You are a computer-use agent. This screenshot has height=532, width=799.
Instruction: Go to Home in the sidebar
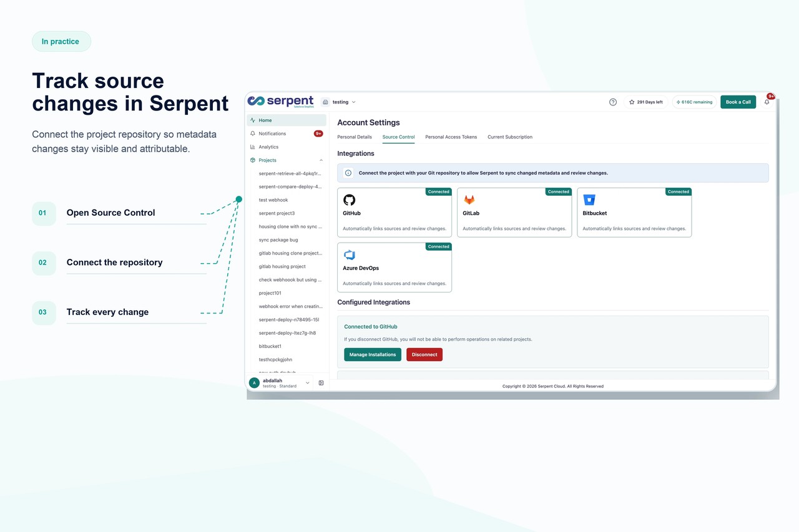(x=287, y=120)
